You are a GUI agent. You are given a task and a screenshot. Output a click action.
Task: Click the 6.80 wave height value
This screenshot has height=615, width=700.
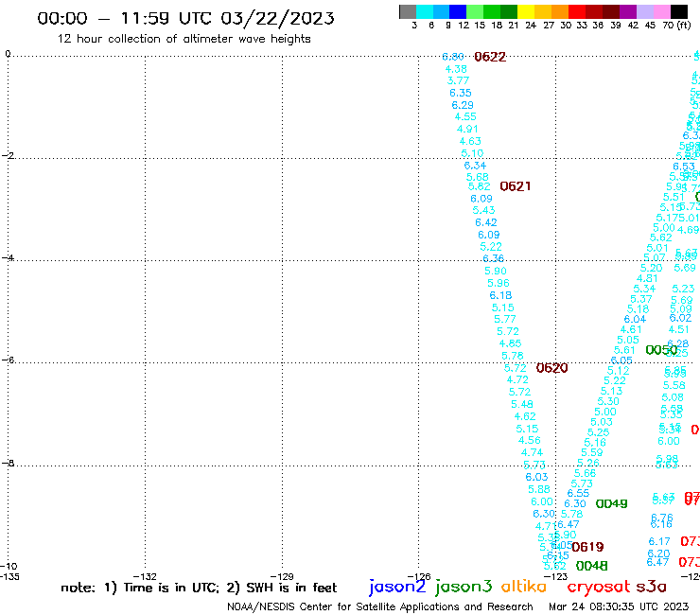pos(453,57)
